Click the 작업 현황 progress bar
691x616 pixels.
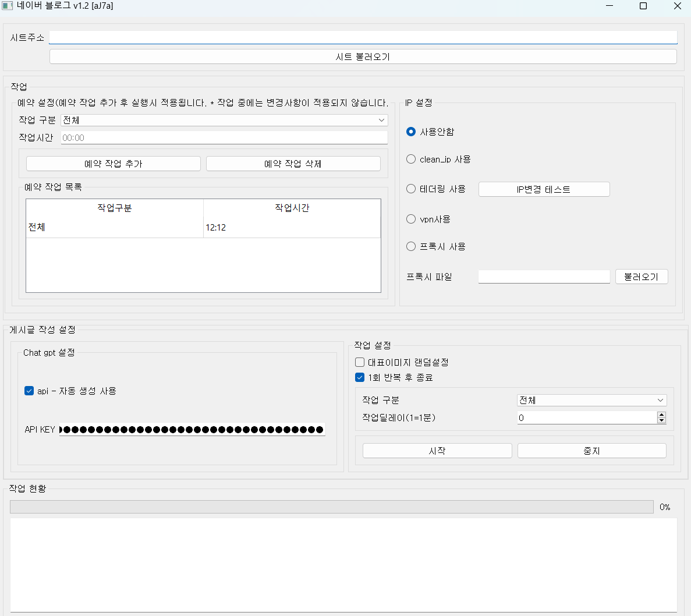tap(331, 507)
